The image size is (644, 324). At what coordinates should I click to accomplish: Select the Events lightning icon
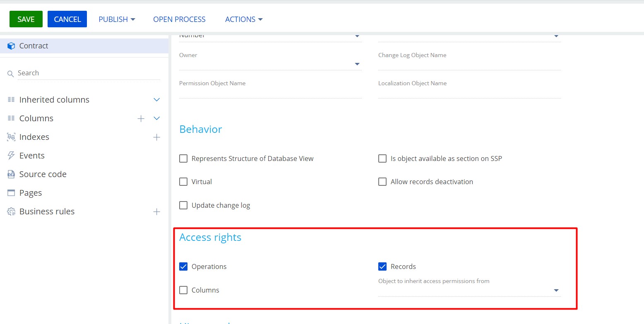[x=11, y=155]
